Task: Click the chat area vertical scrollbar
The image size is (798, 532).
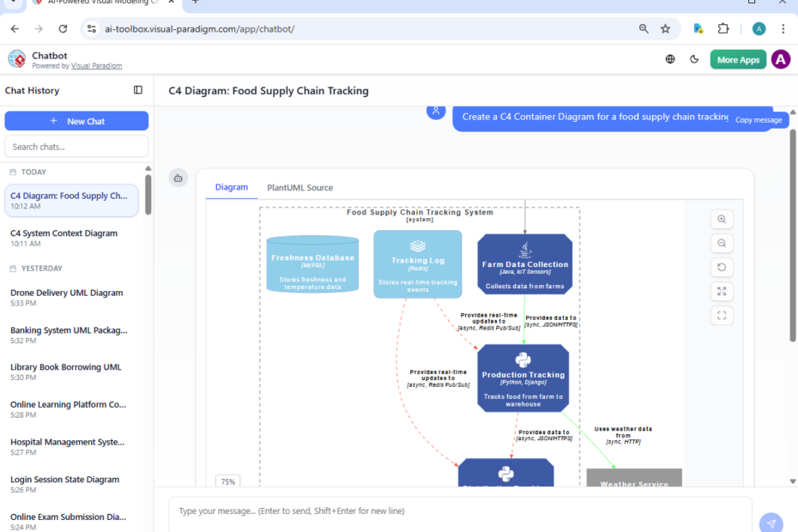Action: coord(793,232)
